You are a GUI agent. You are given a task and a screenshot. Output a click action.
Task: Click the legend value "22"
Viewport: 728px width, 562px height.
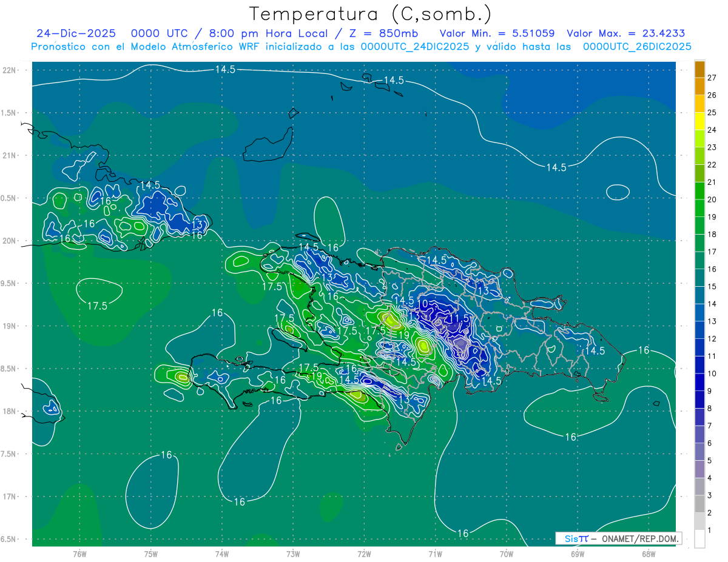tap(712, 165)
